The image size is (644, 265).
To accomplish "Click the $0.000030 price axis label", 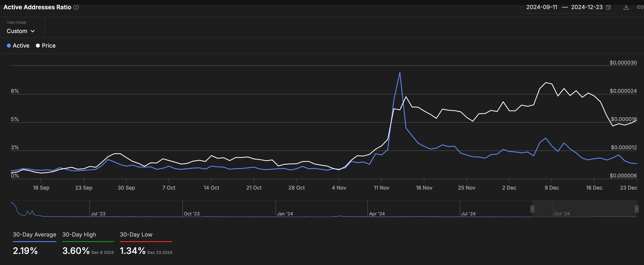I will [623, 63].
